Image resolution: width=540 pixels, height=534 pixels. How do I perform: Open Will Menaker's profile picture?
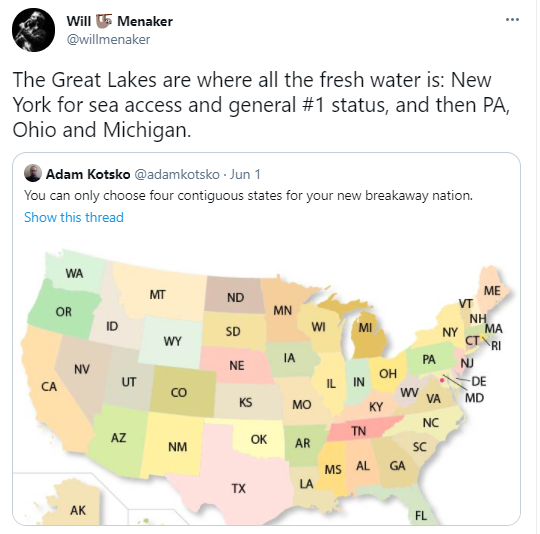[x=33, y=30]
